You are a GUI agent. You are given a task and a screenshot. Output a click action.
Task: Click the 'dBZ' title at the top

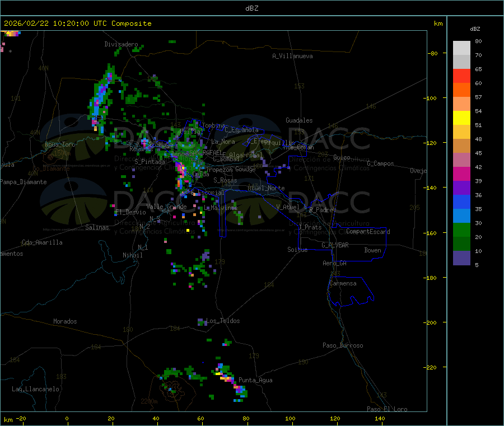[251, 8]
